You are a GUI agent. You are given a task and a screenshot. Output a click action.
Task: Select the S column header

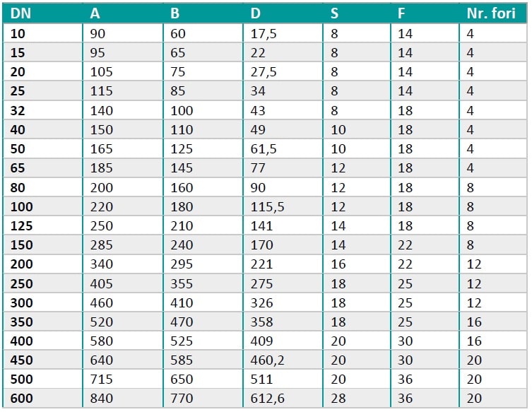tap(335, 13)
